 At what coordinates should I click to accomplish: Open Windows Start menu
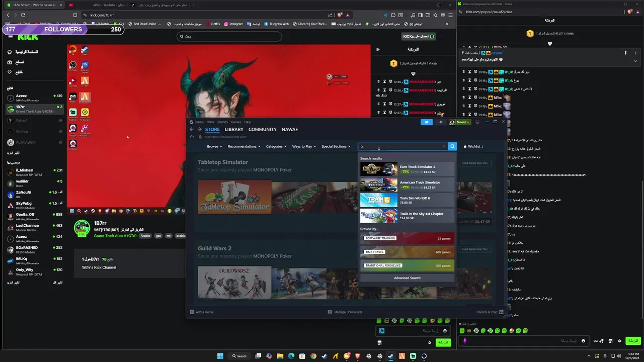220,356
